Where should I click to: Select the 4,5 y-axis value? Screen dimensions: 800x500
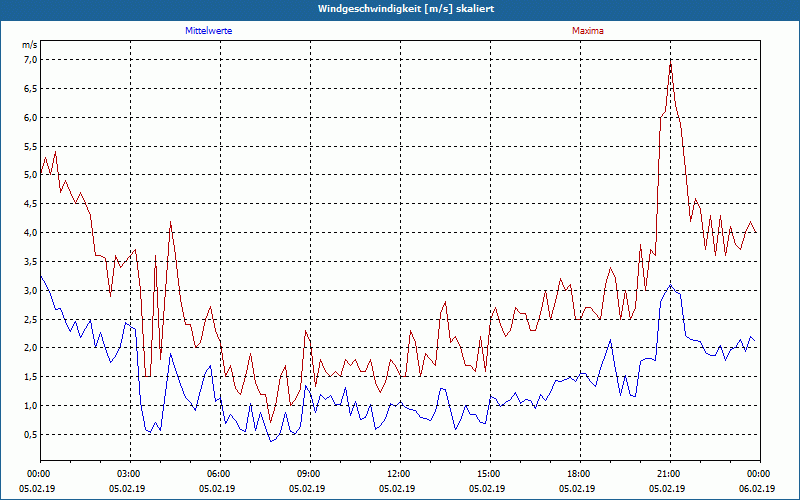(30, 204)
